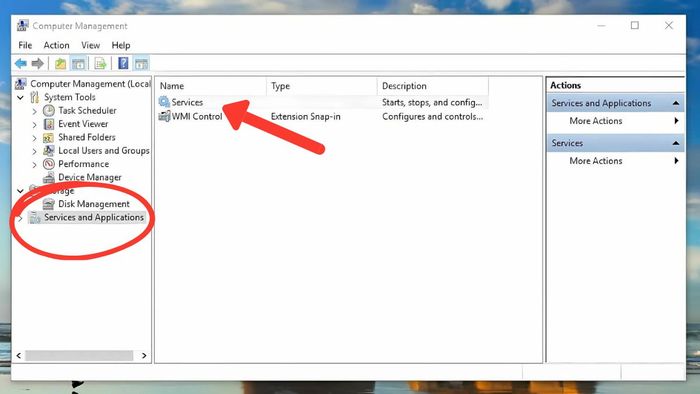The image size is (700, 394).
Task: Select Task Scheduler label in tree
Action: [87, 110]
